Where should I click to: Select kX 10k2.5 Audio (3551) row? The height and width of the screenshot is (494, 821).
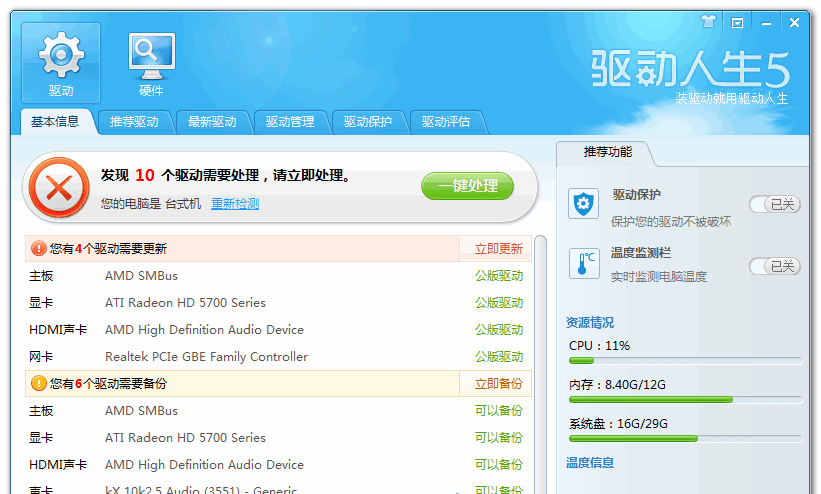coord(279,488)
